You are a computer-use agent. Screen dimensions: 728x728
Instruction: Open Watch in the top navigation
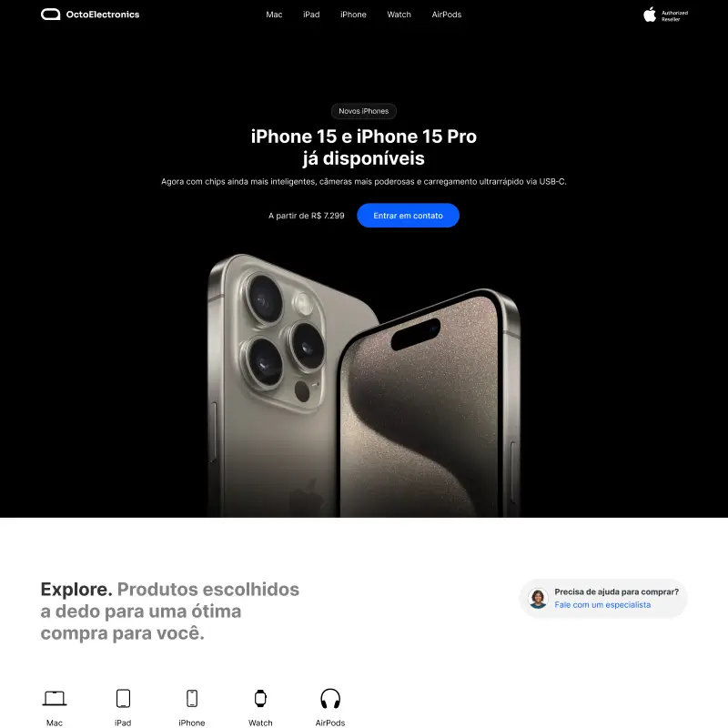click(399, 15)
